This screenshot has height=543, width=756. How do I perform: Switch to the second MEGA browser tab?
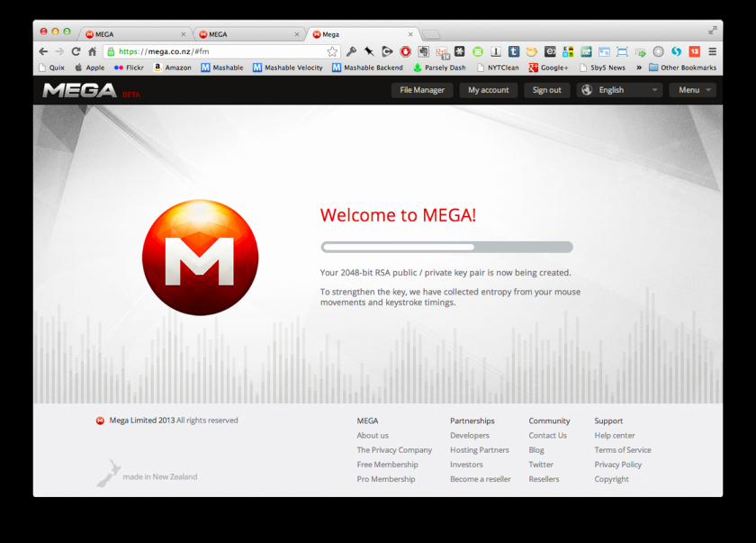249,34
